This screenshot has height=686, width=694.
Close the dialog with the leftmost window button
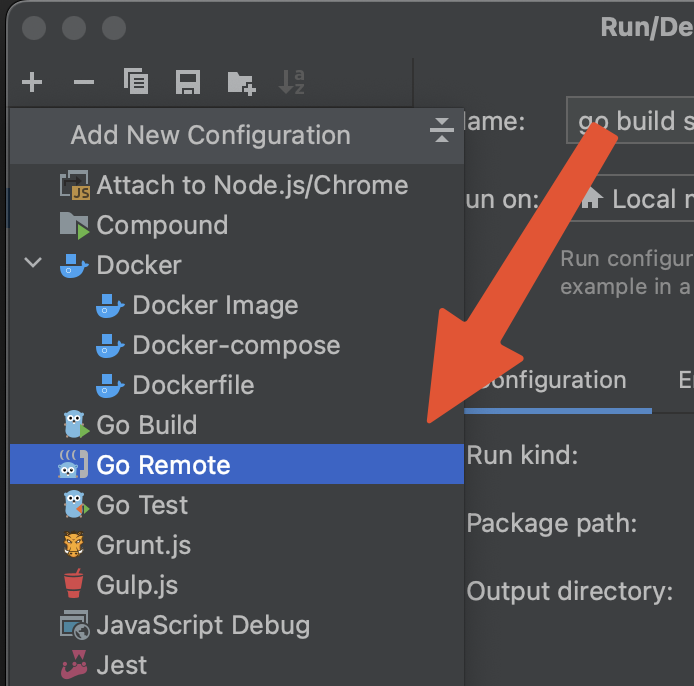point(34,28)
